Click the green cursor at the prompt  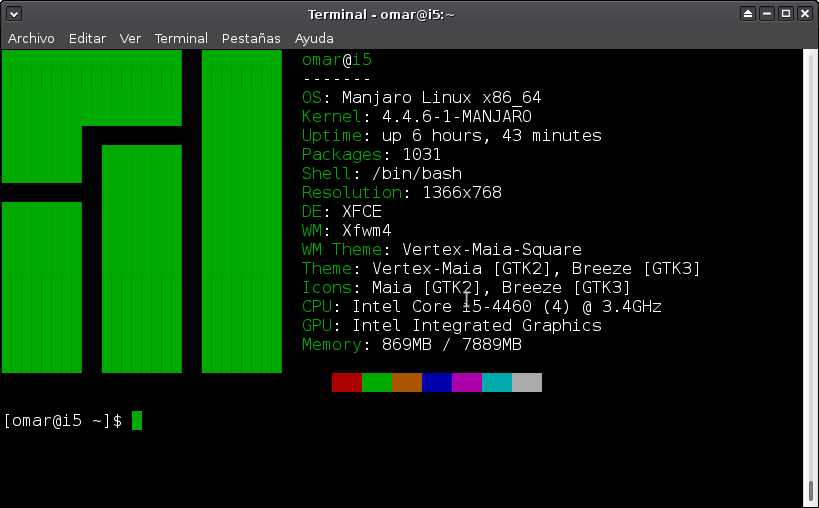[x=137, y=420]
